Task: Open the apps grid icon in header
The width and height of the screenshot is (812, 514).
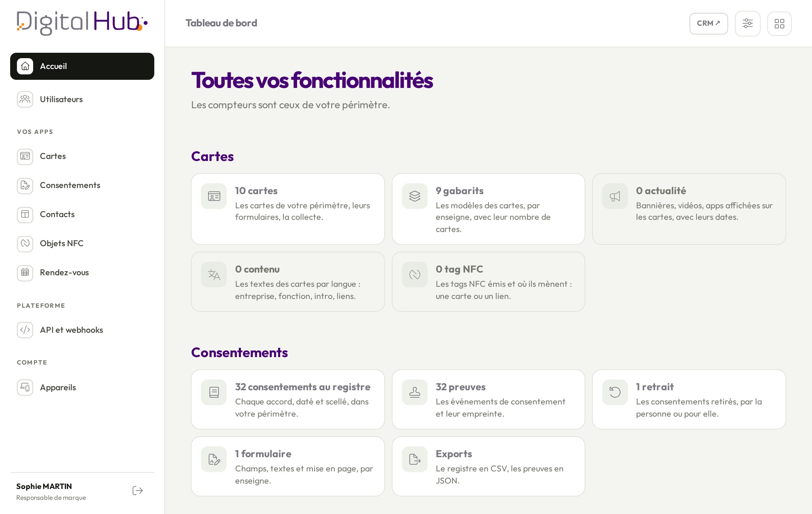Action: click(x=779, y=23)
